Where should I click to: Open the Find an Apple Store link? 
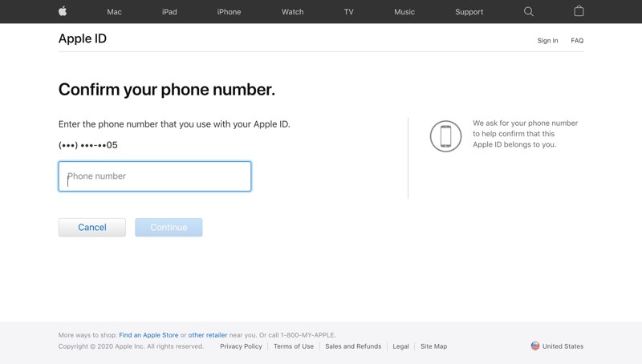148,335
